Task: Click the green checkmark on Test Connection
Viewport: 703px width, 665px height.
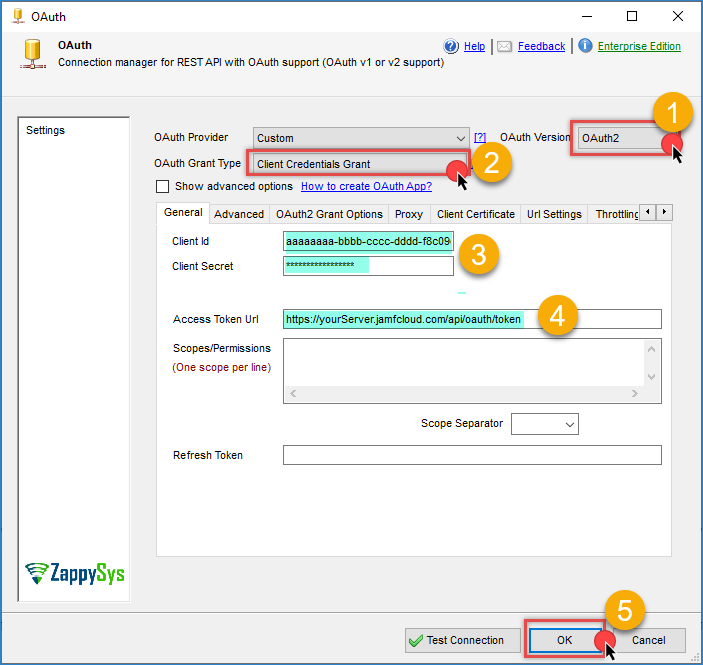Action: (416, 641)
